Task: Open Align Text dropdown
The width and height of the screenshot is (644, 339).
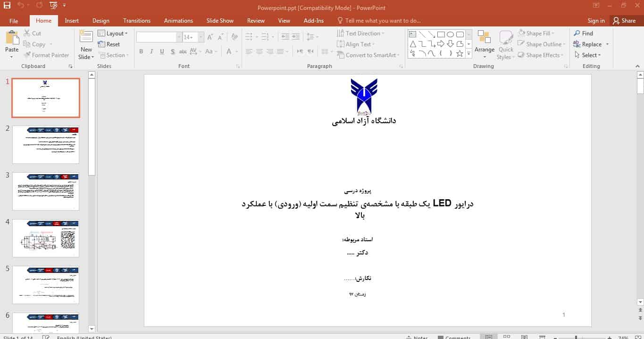Action: 356,44
